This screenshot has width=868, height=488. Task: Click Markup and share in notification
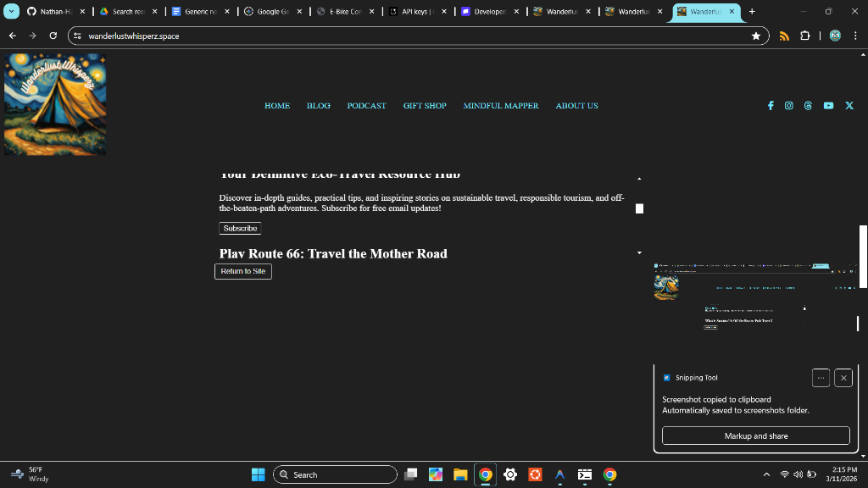point(755,435)
